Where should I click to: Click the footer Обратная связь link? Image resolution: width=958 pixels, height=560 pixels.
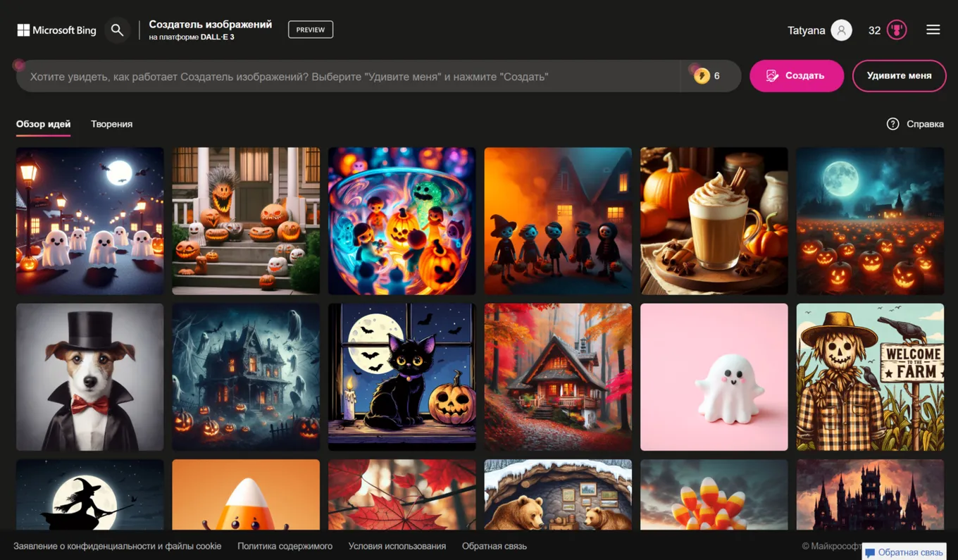click(494, 546)
